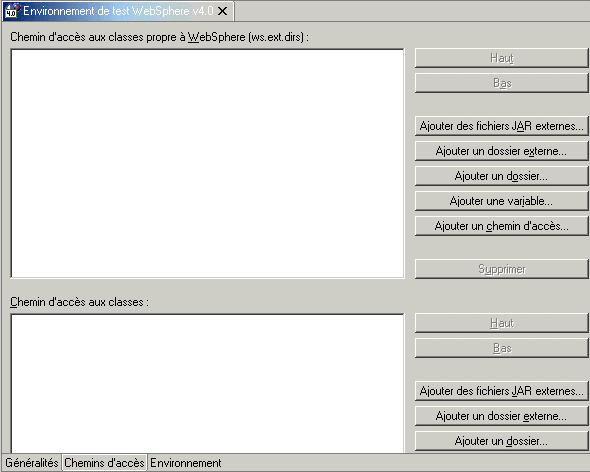Click Ajouter une variable button
The height and width of the screenshot is (472, 590).
[x=502, y=201]
